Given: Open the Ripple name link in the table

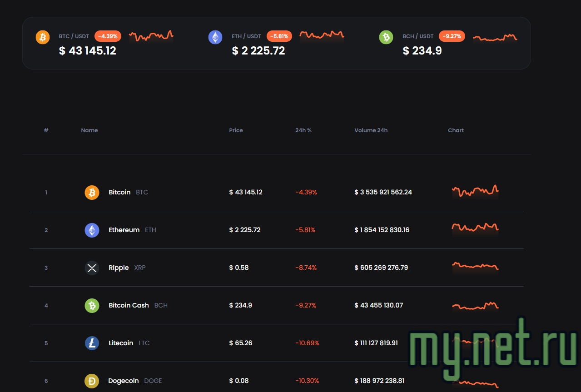Looking at the screenshot, I should (119, 268).
